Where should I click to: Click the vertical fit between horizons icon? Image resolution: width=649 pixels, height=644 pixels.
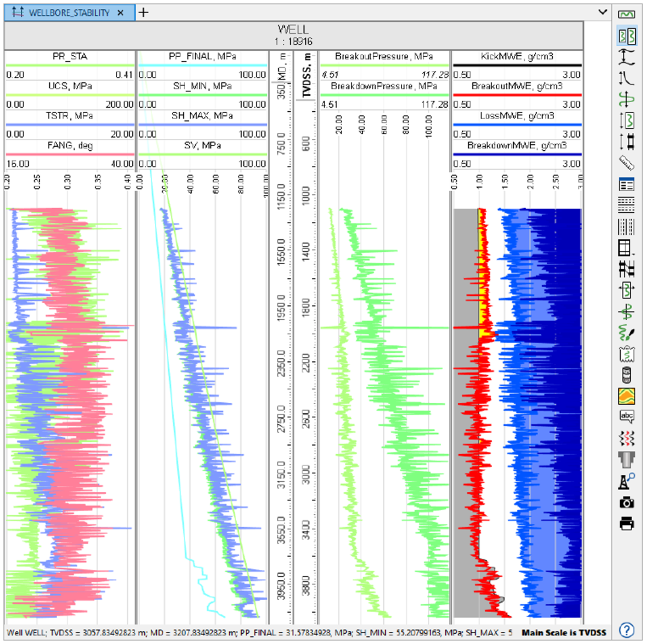[626, 57]
